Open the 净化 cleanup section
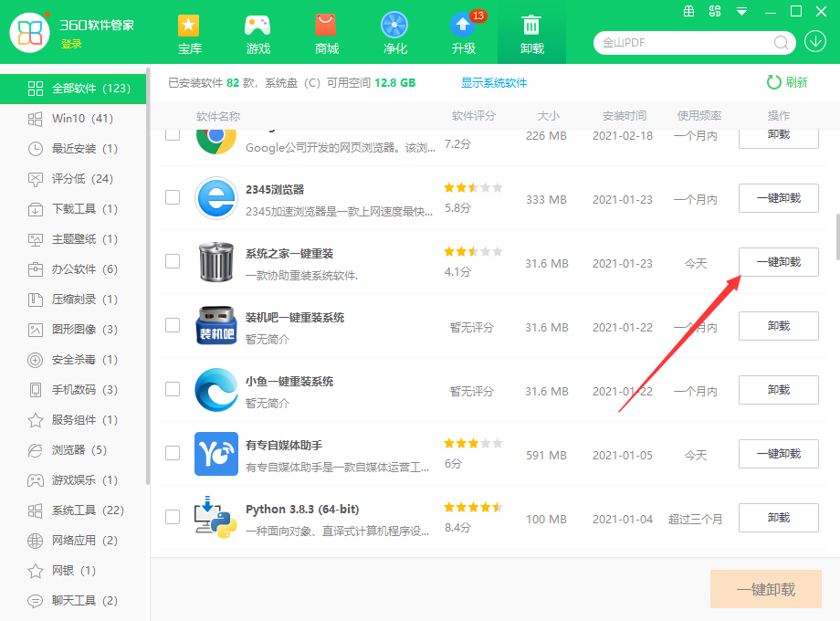840x621 pixels. pos(394,33)
